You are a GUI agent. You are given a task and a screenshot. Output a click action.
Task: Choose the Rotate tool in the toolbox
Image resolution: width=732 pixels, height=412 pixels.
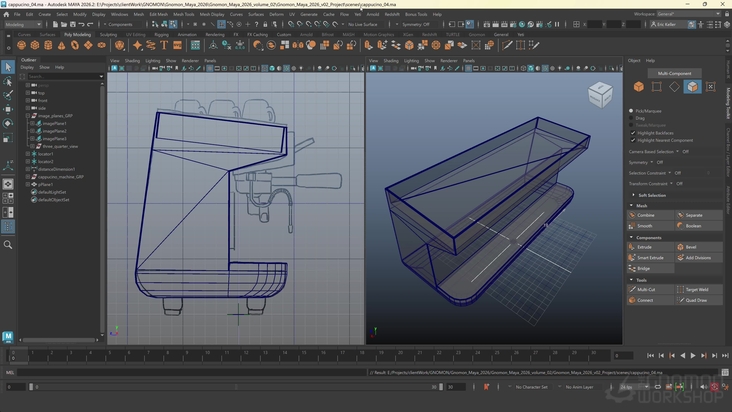click(x=8, y=124)
